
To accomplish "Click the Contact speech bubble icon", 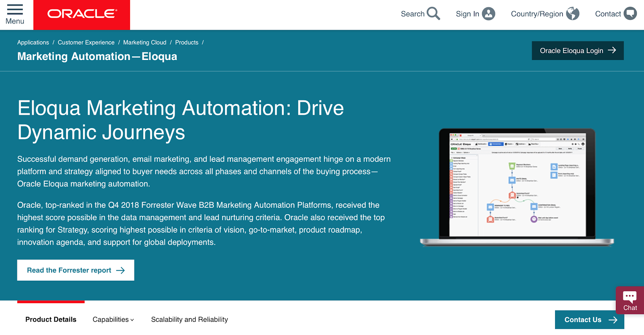I will (630, 14).
